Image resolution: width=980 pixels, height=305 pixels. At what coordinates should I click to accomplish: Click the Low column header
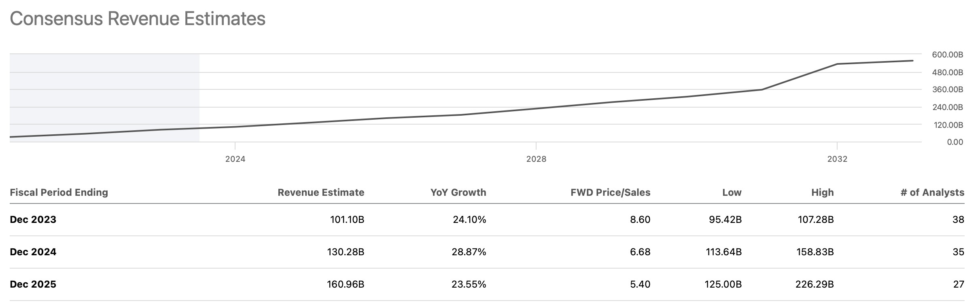tap(732, 192)
